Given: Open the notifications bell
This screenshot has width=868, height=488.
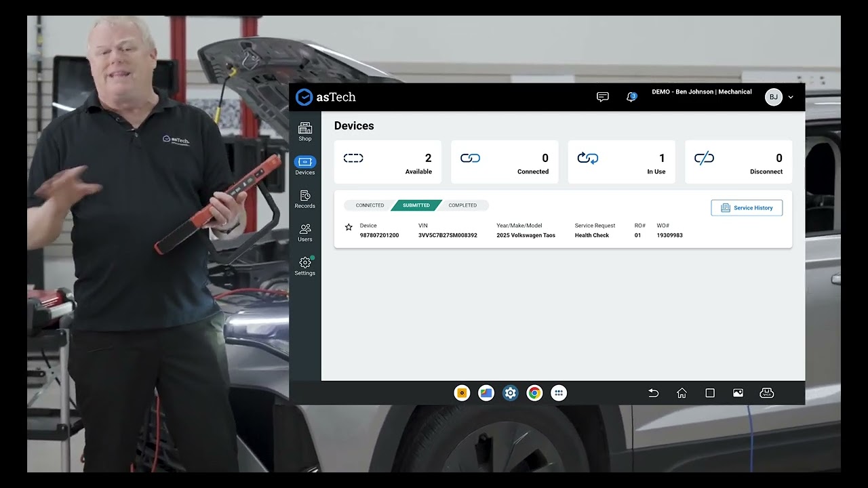Looking at the screenshot, I should (631, 97).
